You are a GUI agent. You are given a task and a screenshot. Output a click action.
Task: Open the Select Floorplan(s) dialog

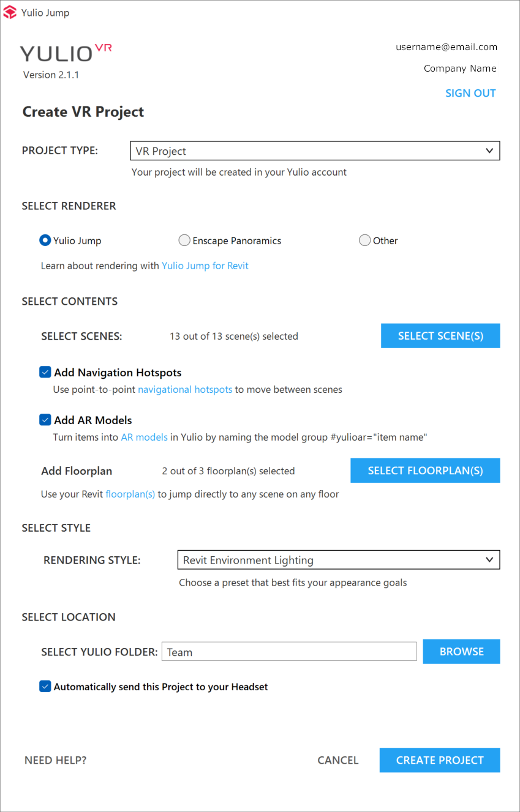tap(425, 471)
